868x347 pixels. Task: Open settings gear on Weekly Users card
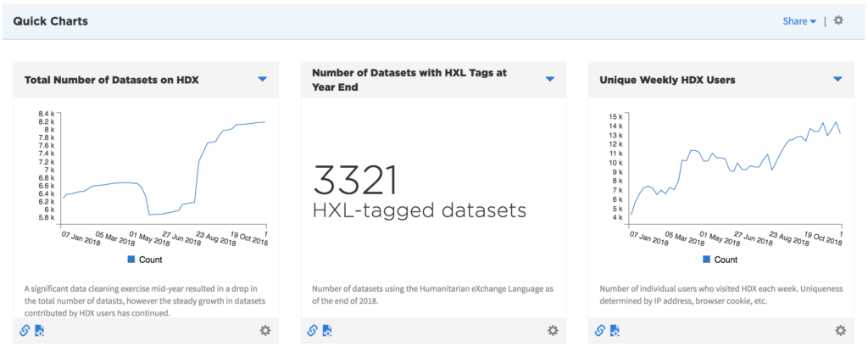(840, 330)
